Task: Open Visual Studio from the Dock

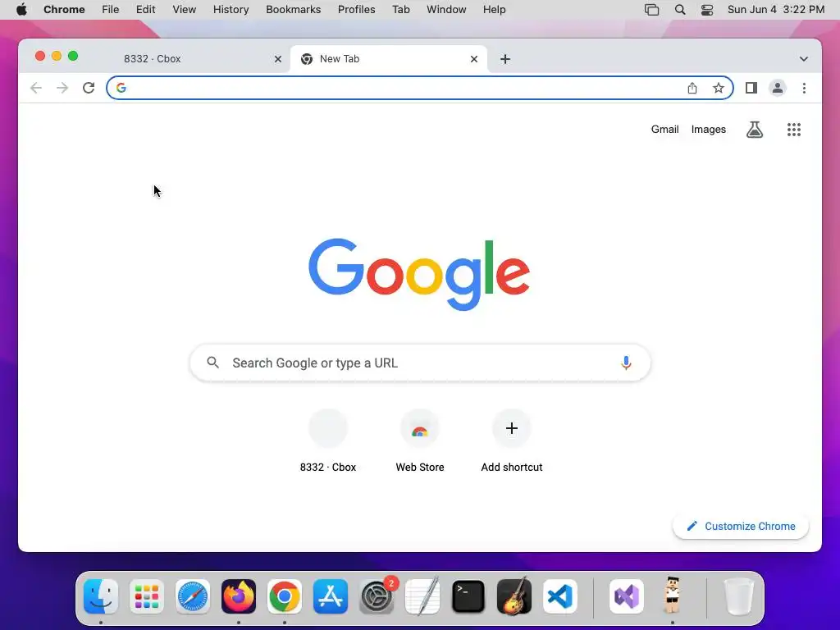Action: [x=626, y=596]
